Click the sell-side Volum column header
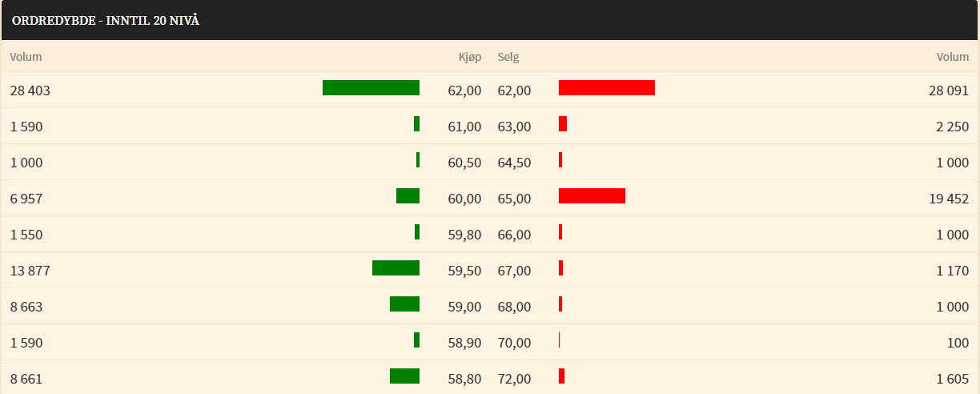Image resolution: width=980 pixels, height=394 pixels. pyautogui.click(x=953, y=57)
